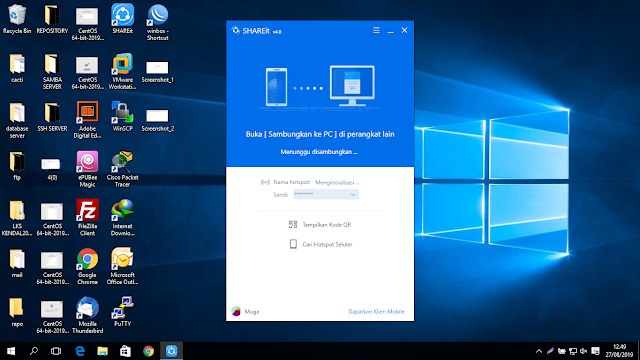Open volume control in system tray

[x=584, y=351]
